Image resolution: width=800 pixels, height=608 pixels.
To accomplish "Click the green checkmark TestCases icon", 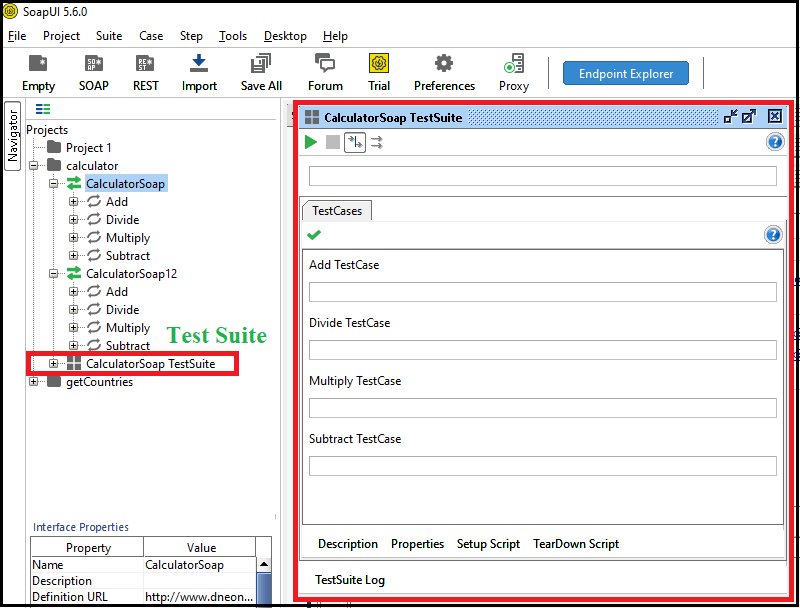I will (314, 235).
